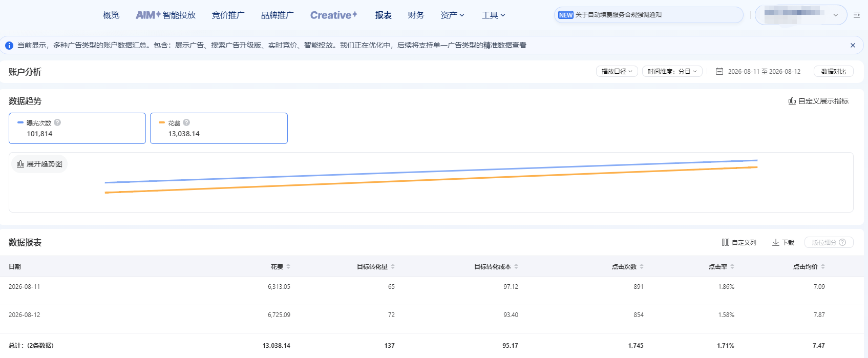Open the 品牌推广 tab
The height and width of the screenshot is (358, 868).
point(277,15)
